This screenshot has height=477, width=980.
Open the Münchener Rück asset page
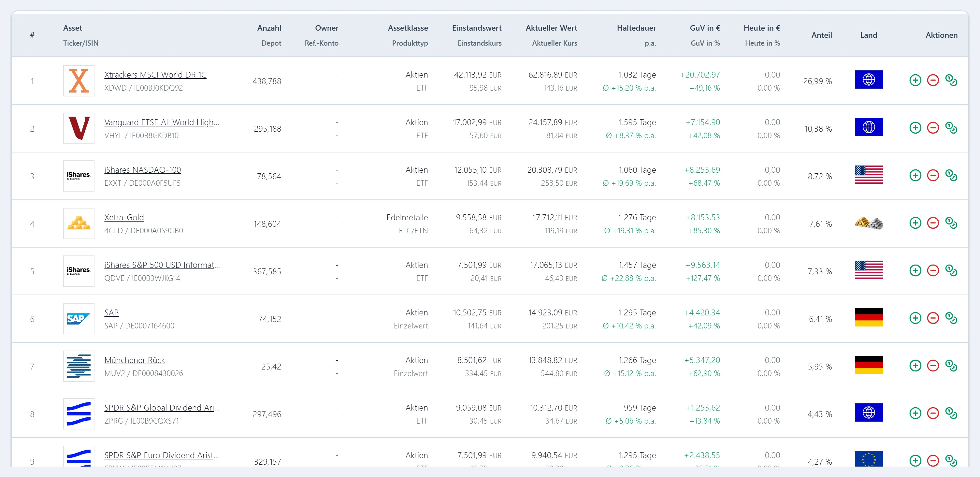pyautogui.click(x=135, y=360)
